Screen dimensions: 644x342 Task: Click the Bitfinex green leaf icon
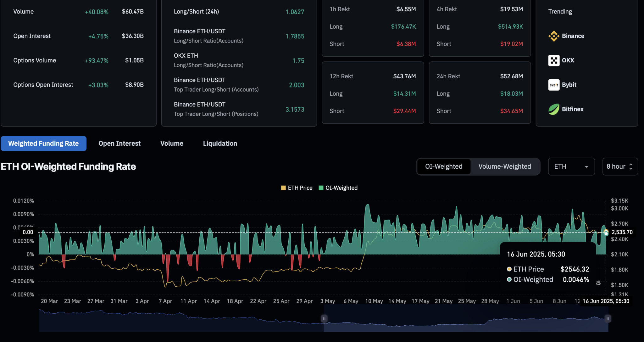click(554, 109)
